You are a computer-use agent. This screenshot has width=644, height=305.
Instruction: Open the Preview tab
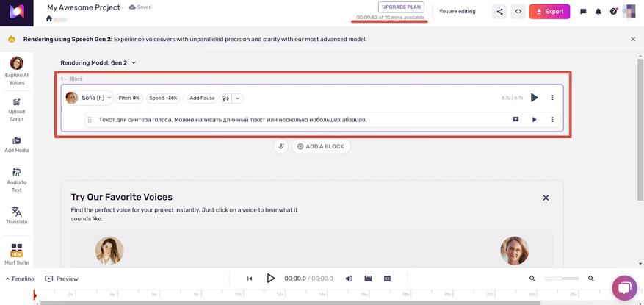click(62, 279)
